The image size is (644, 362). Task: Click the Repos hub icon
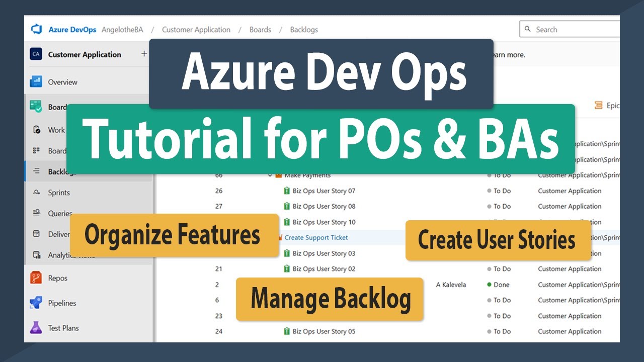tap(36, 278)
